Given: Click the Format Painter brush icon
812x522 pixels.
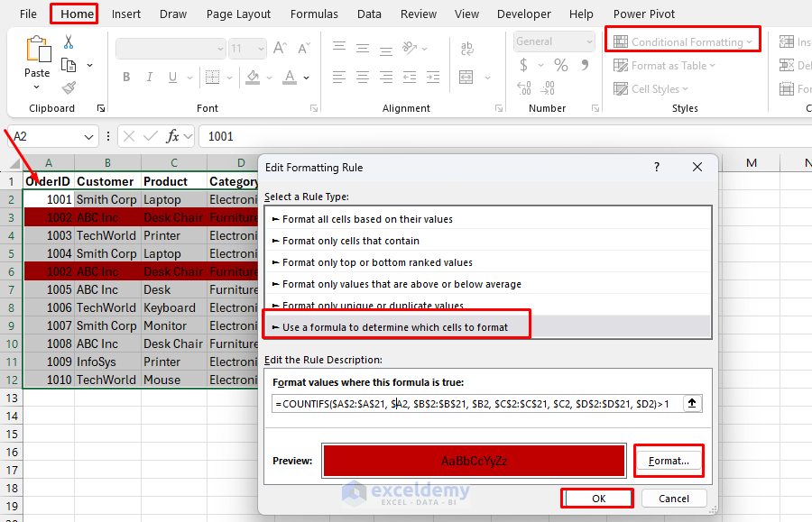Looking at the screenshot, I should [x=69, y=88].
